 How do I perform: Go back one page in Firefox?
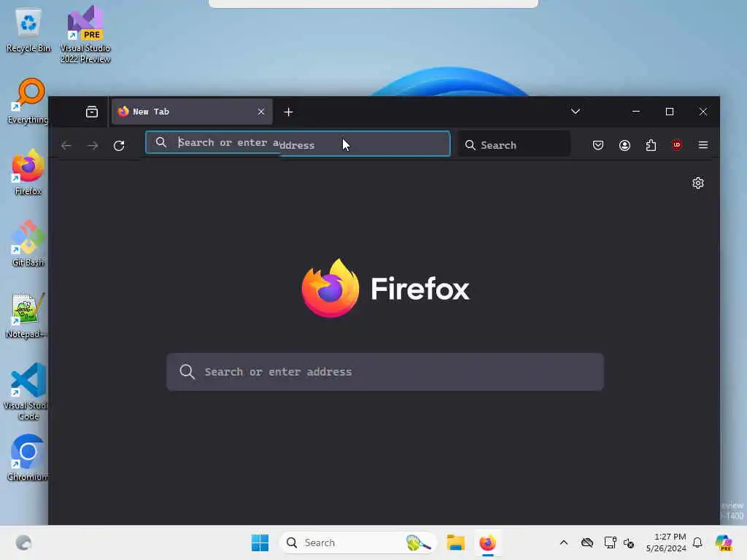click(x=66, y=145)
